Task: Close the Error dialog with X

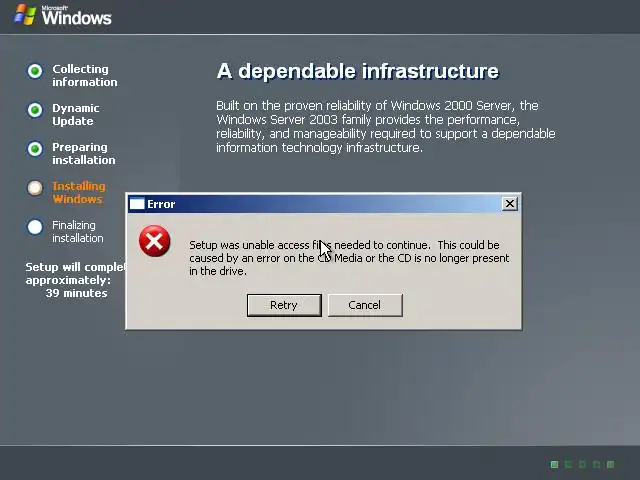Action: pos(509,203)
